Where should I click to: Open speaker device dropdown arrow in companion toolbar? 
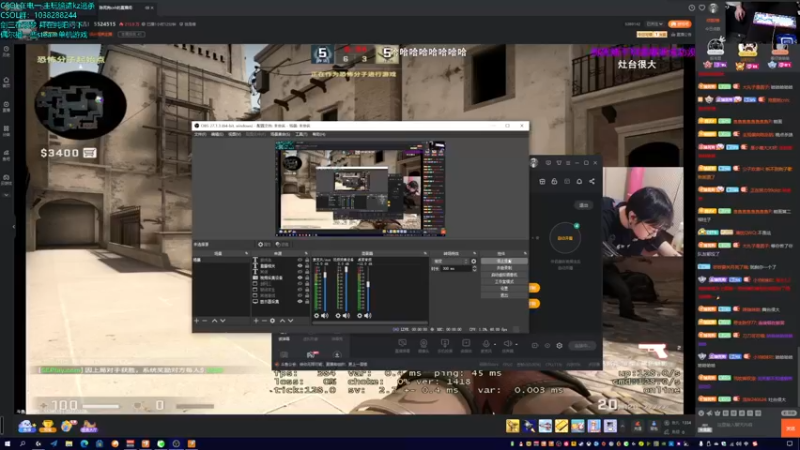pos(516,344)
